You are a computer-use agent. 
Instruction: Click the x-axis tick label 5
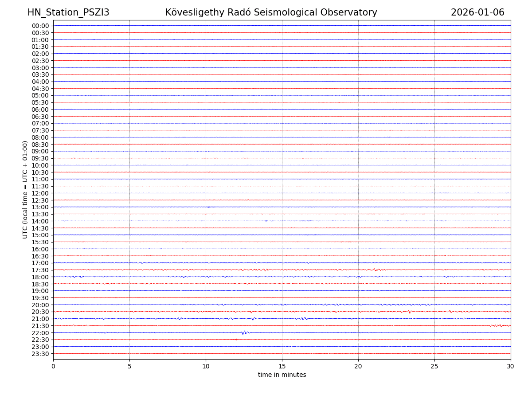click(129, 366)
